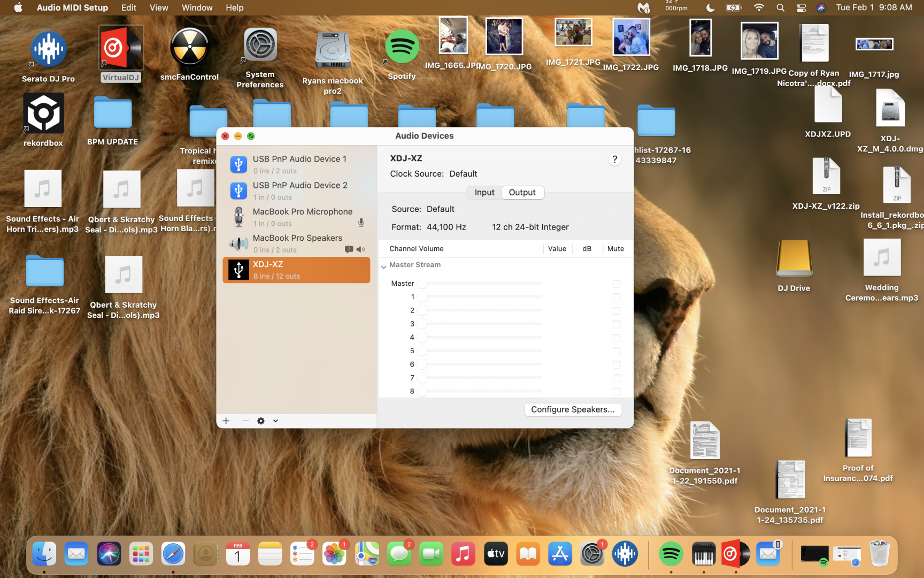Click the channel 8 volume slider
The width and height of the screenshot is (924, 578).
pos(480,391)
